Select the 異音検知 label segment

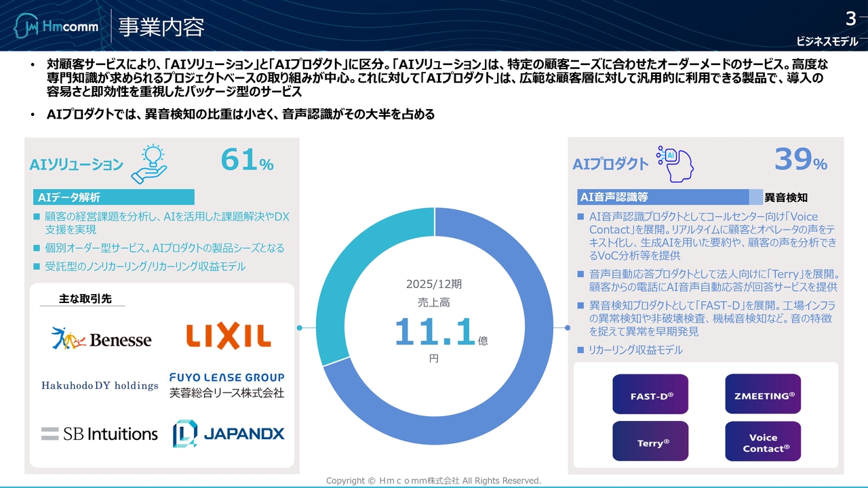click(x=787, y=197)
